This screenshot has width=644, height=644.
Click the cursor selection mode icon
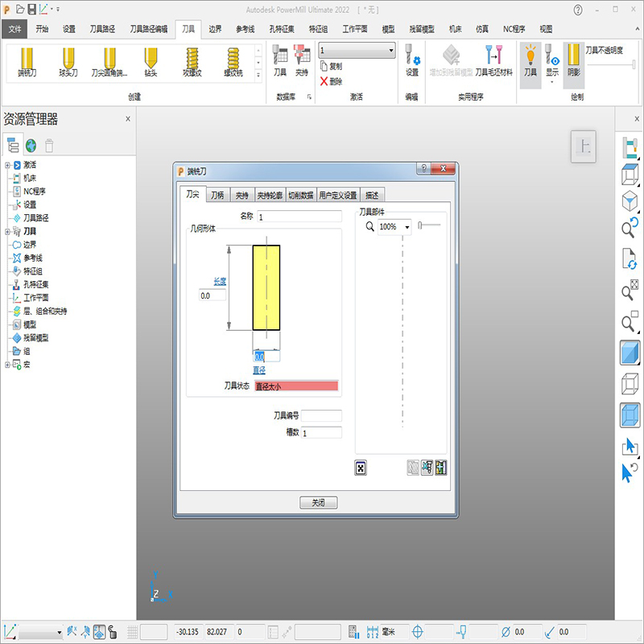point(630,447)
